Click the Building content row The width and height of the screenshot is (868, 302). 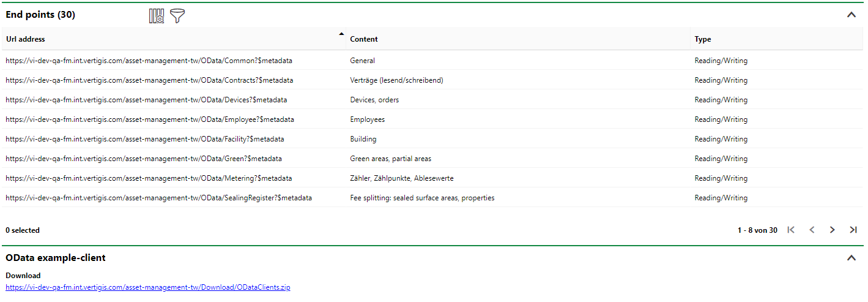point(363,139)
